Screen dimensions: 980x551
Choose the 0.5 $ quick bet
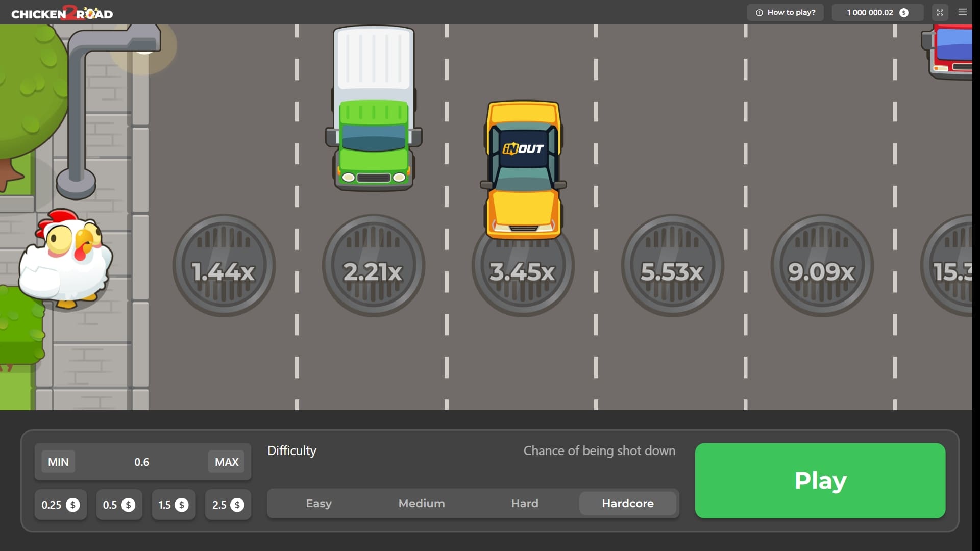pos(119,505)
